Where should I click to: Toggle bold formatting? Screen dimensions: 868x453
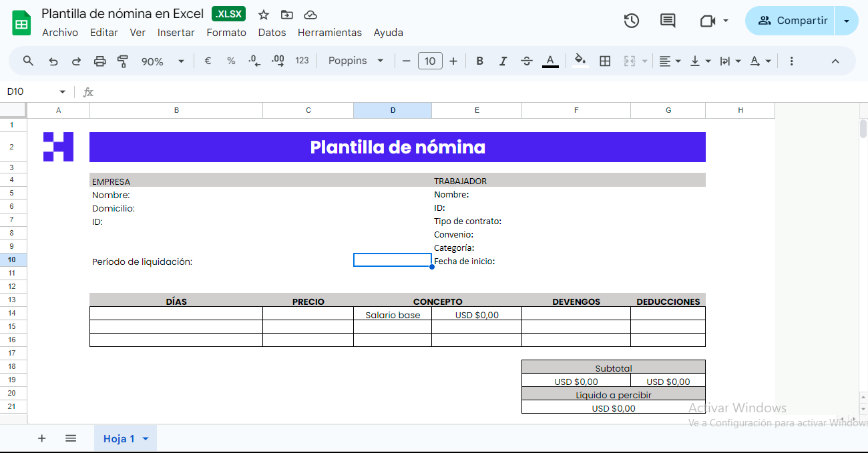click(479, 61)
